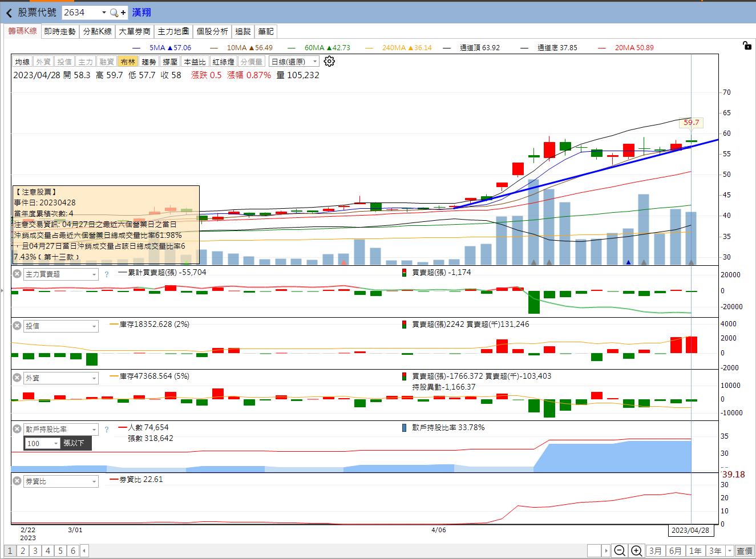This screenshot has height=559, width=756.
Task: Zoom in the chart with plus magnifier
Action: coord(637,550)
